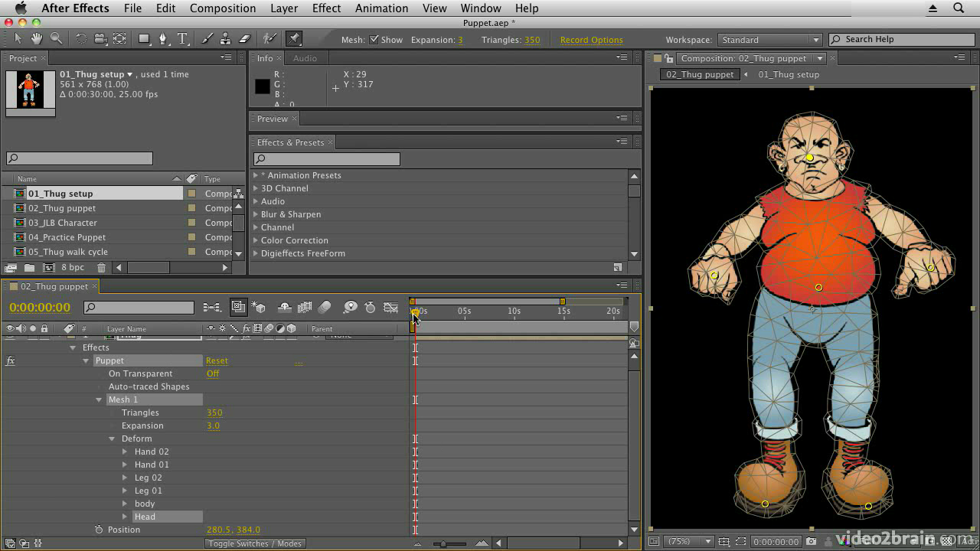Open the Effect menu
This screenshot has height=551, width=980.
(326, 8)
